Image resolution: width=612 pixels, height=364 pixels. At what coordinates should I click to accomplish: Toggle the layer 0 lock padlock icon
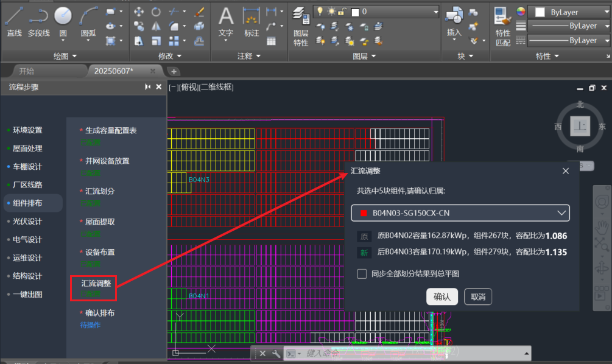pyautogui.click(x=342, y=12)
